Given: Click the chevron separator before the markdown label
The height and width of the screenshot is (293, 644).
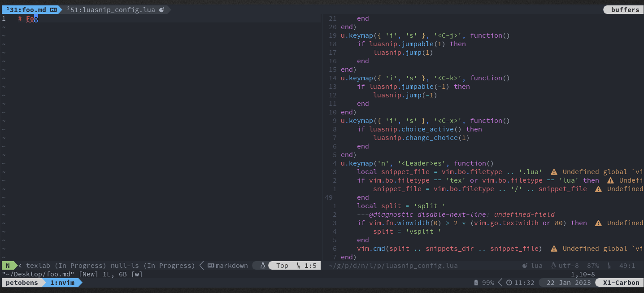Looking at the screenshot, I should pos(201,265).
